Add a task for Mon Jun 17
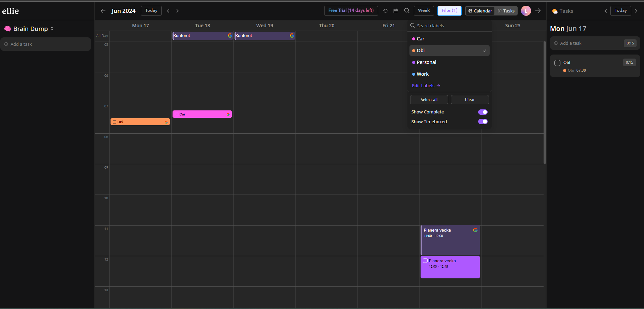The height and width of the screenshot is (309, 644). coord(595,43)
